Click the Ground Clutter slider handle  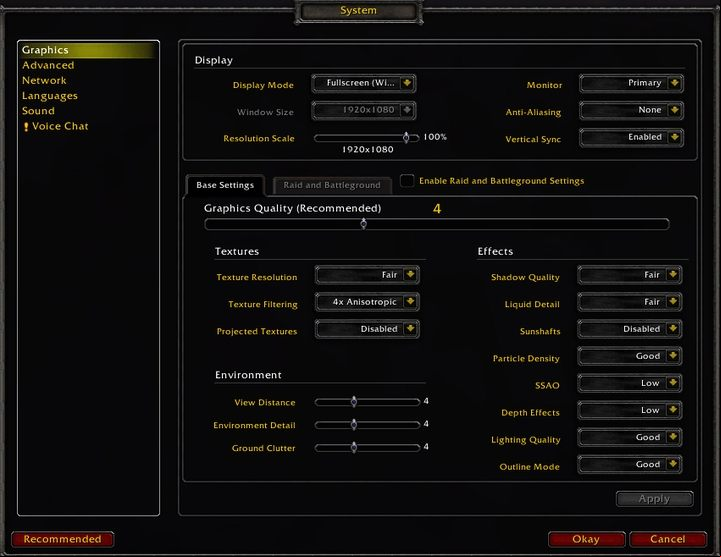click(354, 447)
